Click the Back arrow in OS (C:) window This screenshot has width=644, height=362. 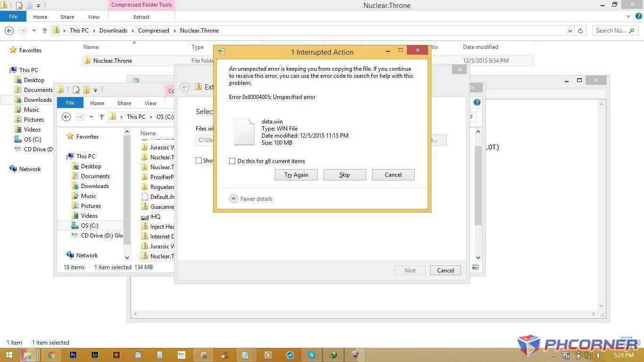pyautogui.click(x=66, y=117)
